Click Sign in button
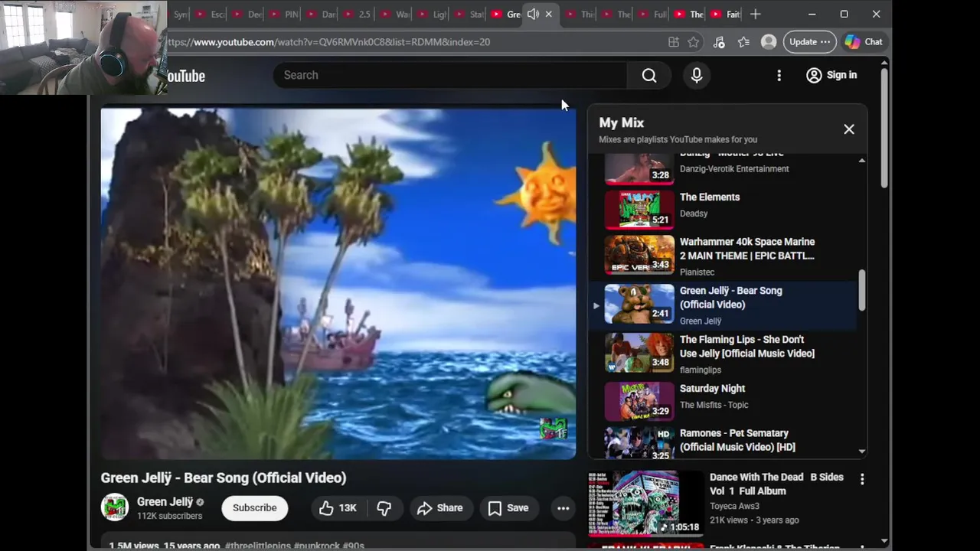The width and height of the screenshot is (980, 551). point(831,75)
